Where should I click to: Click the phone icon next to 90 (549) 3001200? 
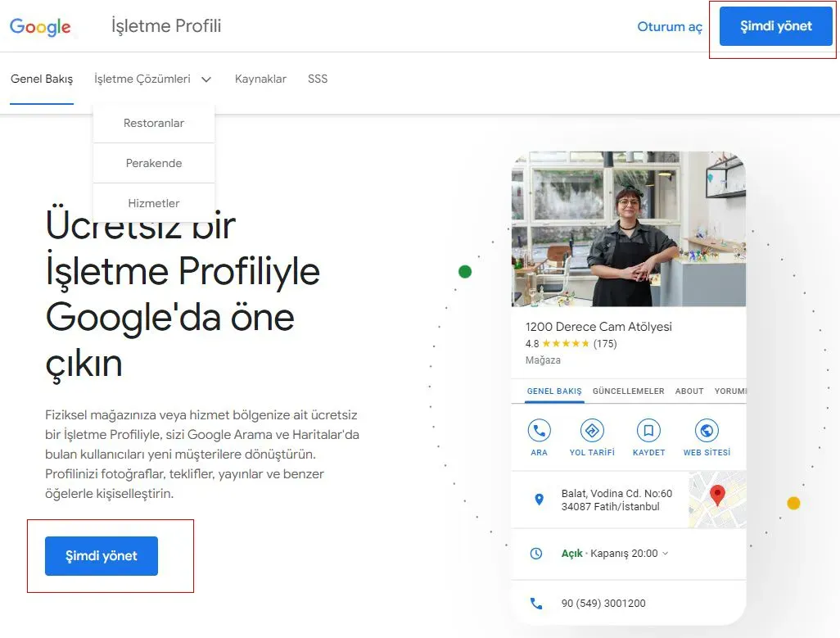(x=536, y=603)
